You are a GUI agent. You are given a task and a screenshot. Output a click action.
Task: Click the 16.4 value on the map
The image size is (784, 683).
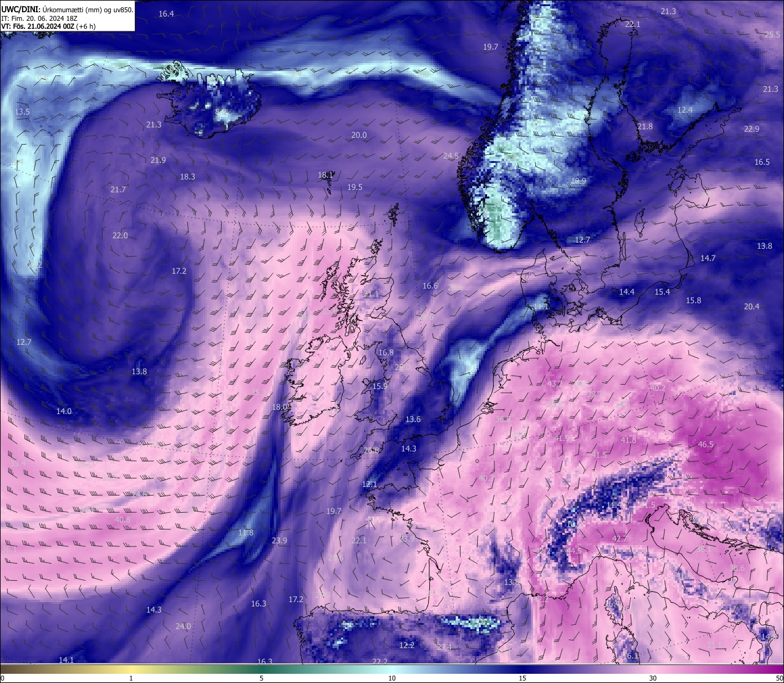pyautogui.click(x=166, y=13)
